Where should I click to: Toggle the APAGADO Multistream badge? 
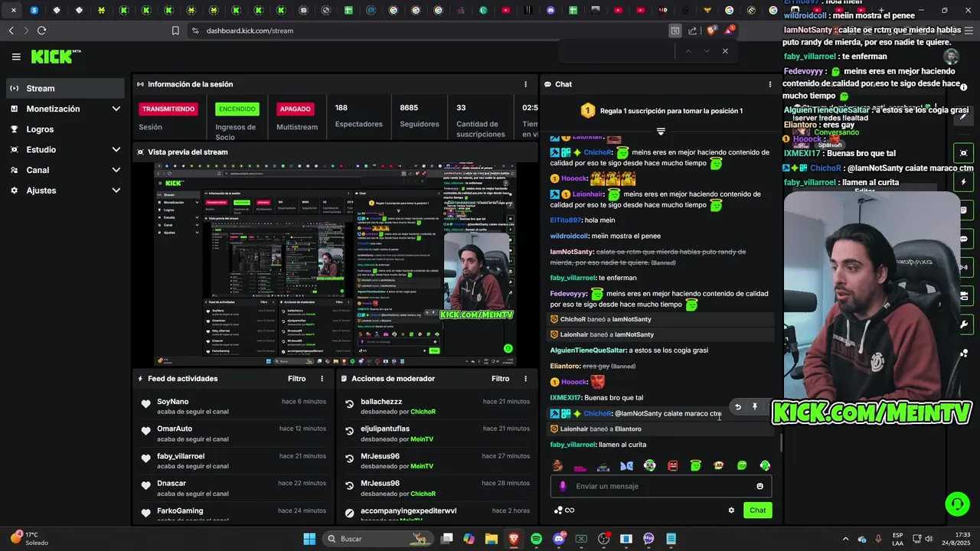[296, 109]
